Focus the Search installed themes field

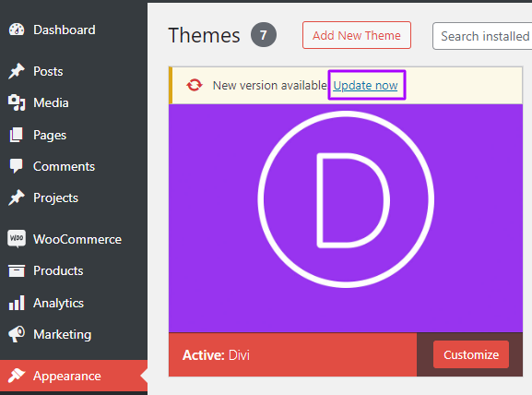tap(482, 36)
